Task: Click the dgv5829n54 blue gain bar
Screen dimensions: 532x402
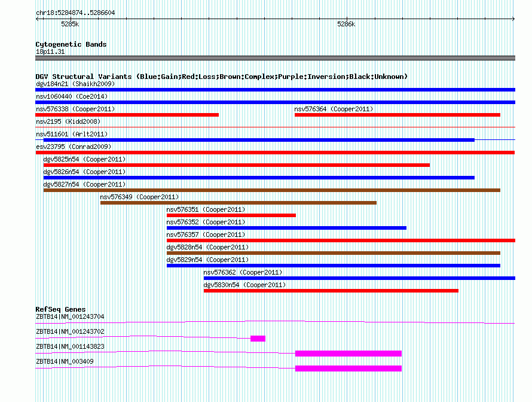Action: [334, 266]
